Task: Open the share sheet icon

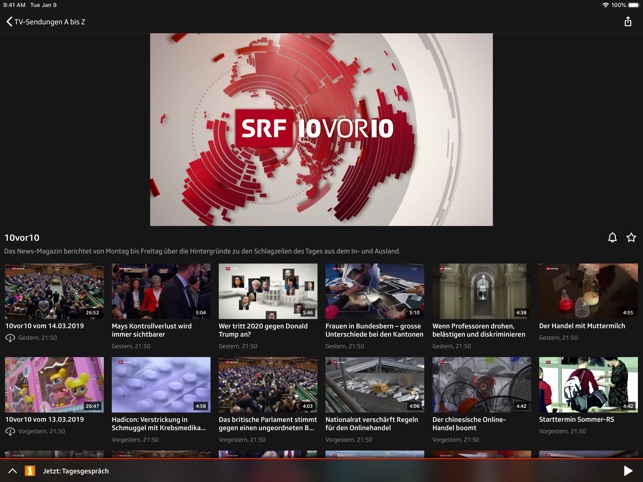Action: click(x=628, y=21)
